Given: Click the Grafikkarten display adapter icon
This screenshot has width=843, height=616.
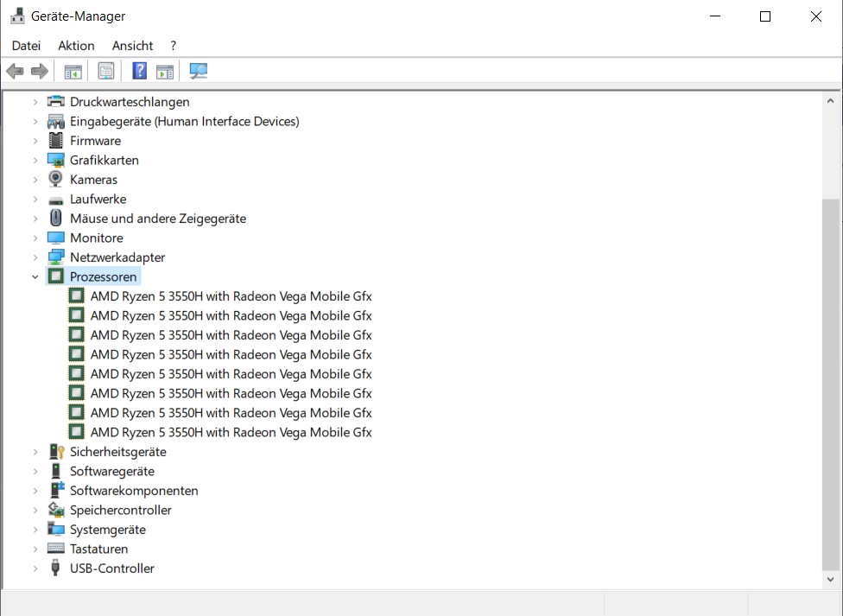Looking at the screenshot, I should (x=56, y=160).
